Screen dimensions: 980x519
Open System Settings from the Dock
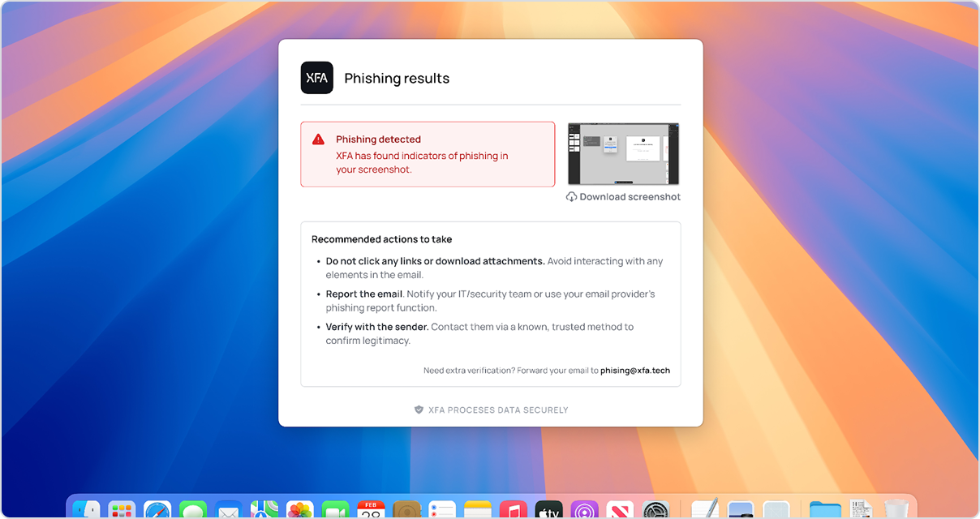pyautogui.click(x=655, y=510)
